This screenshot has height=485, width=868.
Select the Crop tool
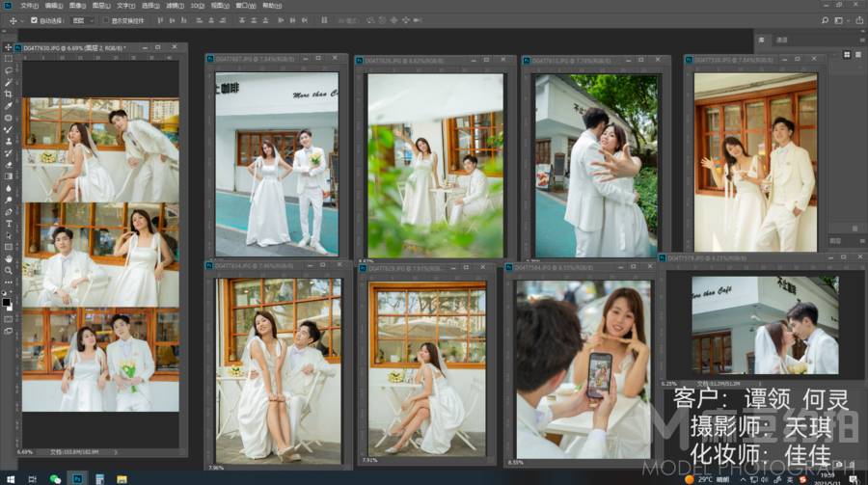click(x=9, y=94)
